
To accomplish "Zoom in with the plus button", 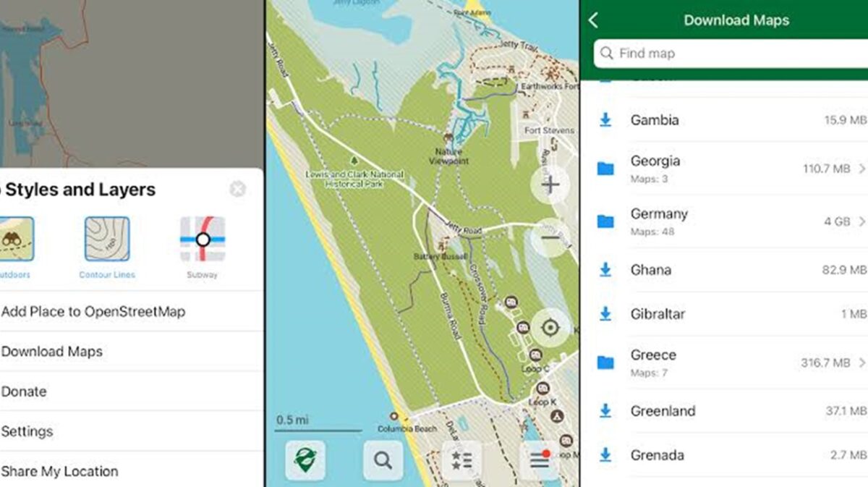I will pyautogui.click(x=550, y=185).
